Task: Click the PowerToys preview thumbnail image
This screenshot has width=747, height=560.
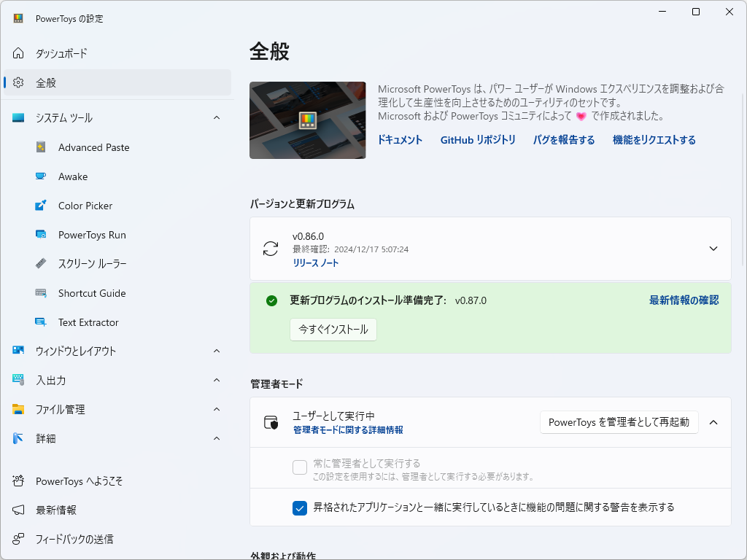Action: pyautogui.click(x=307, y=120)
